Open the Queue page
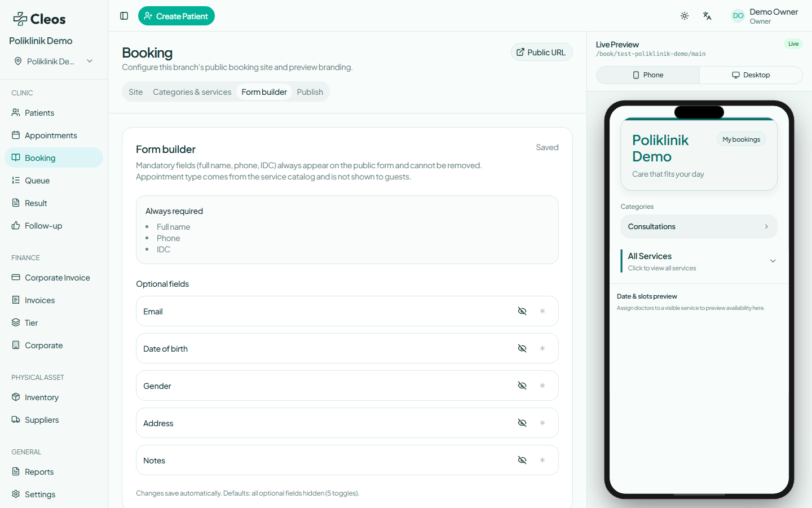The width and height of the screenshot is (812, 508). click(x=54, y=181)
